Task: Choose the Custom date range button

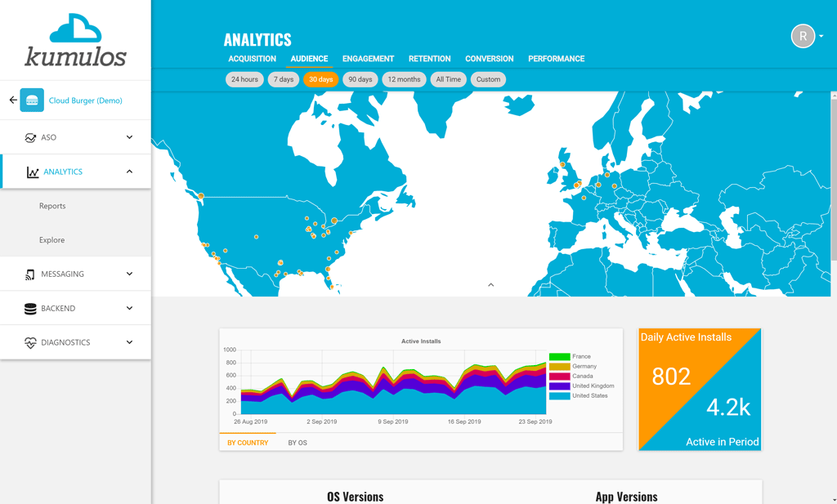Action: (x=488, y=79)
